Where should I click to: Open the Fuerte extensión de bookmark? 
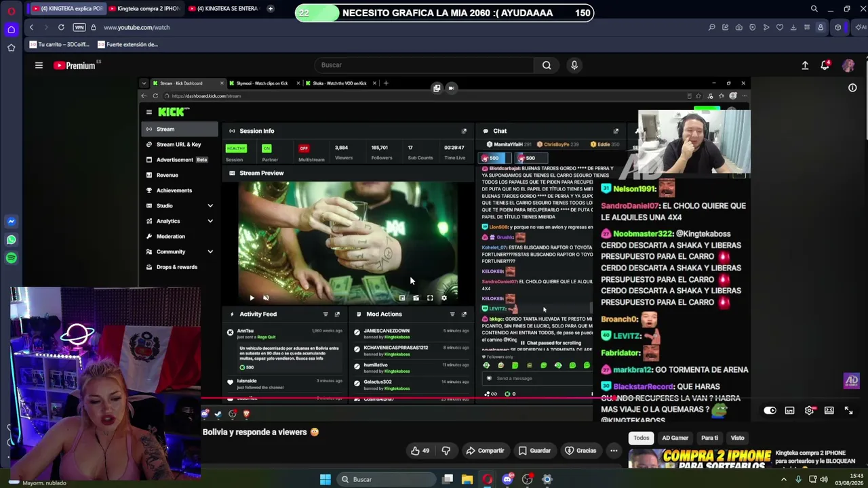(x=128, y=45)
